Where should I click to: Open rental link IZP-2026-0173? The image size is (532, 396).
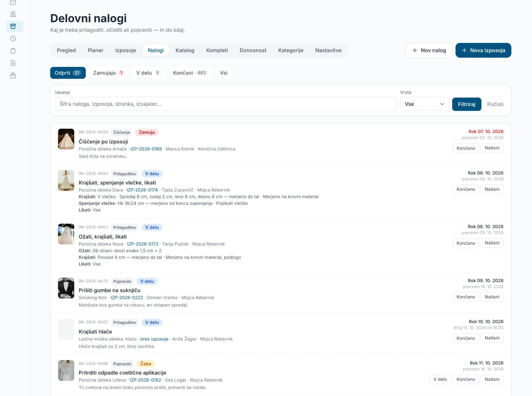(x=143, y=244)
